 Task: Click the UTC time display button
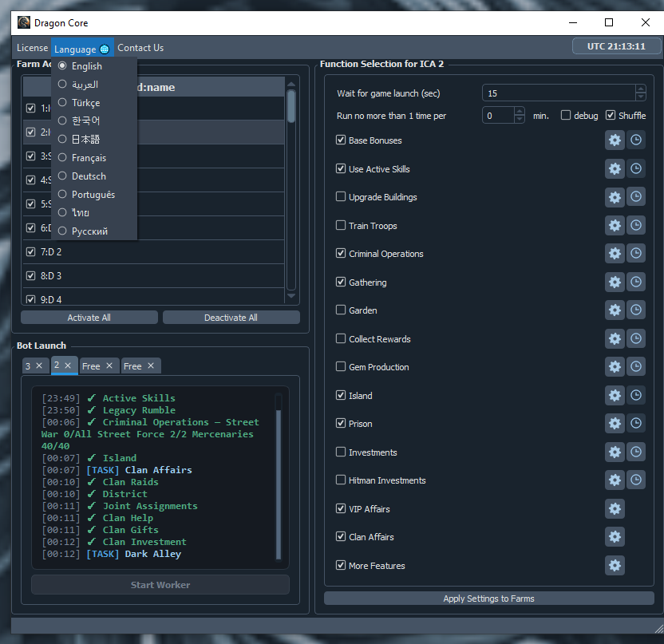pyautogui.click(x=616, y=46)
